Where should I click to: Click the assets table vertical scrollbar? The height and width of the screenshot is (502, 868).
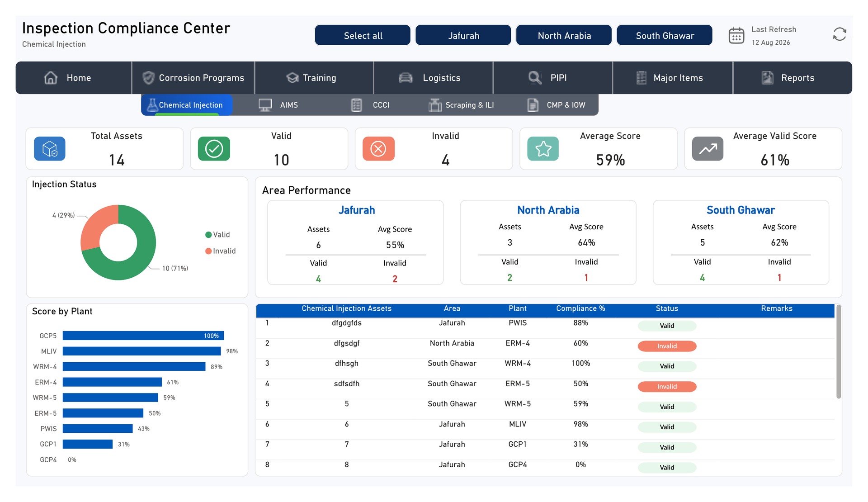coord(839,352)
